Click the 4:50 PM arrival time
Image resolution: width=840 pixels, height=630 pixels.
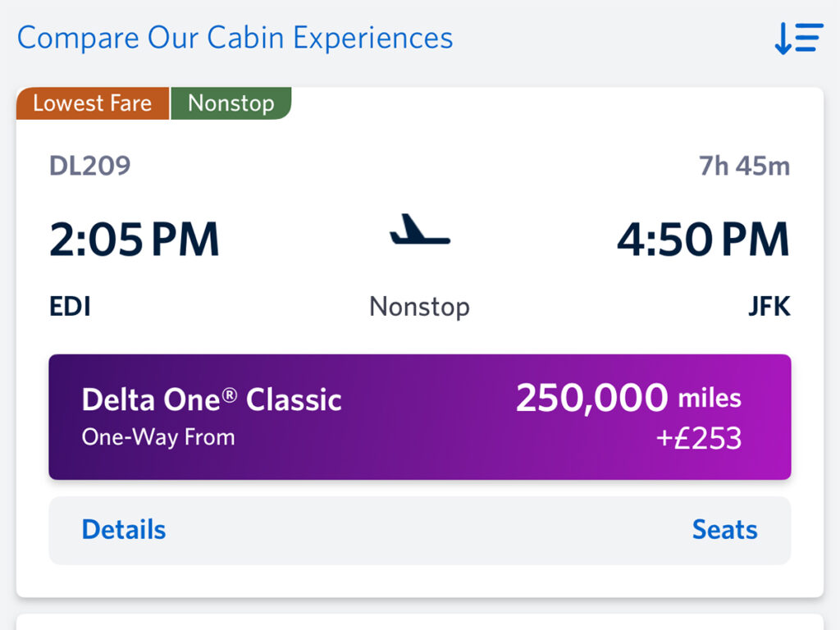pos(703,239)
